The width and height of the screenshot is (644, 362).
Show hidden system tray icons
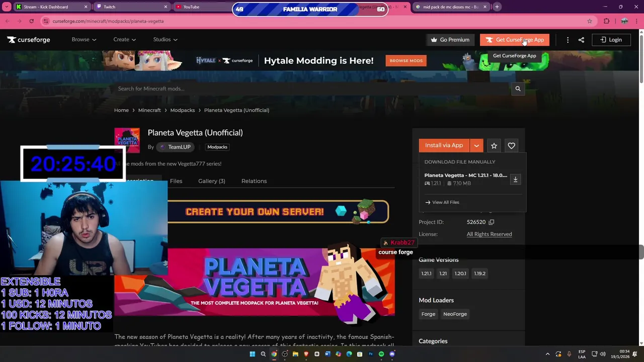548,354
